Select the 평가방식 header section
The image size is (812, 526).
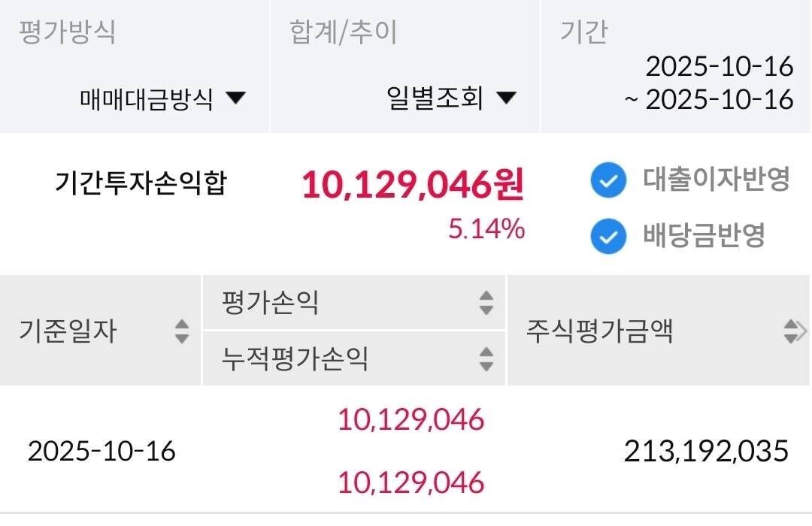coord(65,32)
